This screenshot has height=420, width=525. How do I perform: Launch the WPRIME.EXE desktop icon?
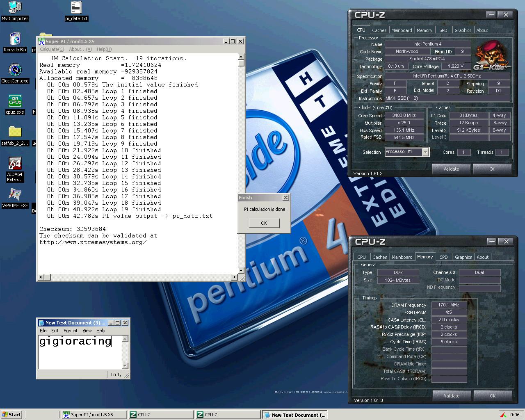(15, 198)
